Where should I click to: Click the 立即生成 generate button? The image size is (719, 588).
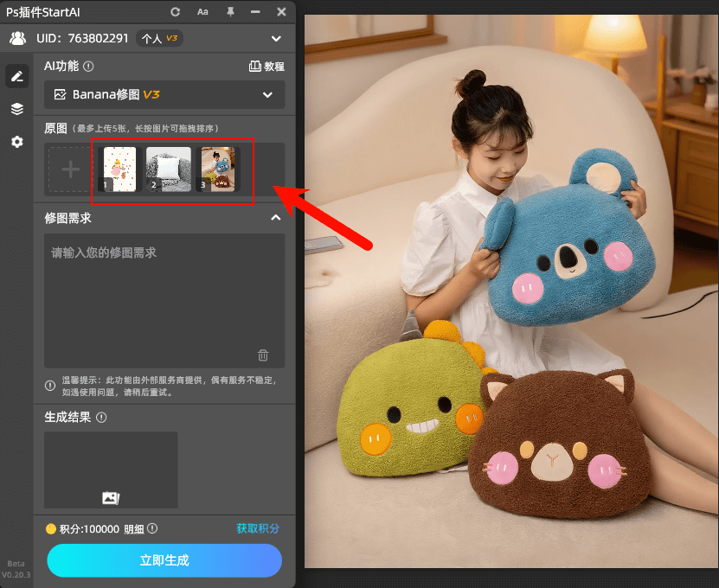tap(164, 560)
